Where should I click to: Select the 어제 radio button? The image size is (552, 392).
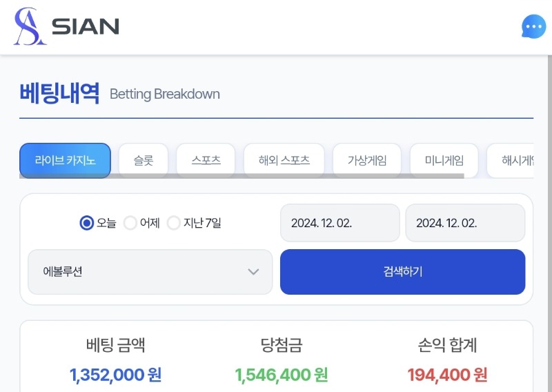tap(130, 223)
